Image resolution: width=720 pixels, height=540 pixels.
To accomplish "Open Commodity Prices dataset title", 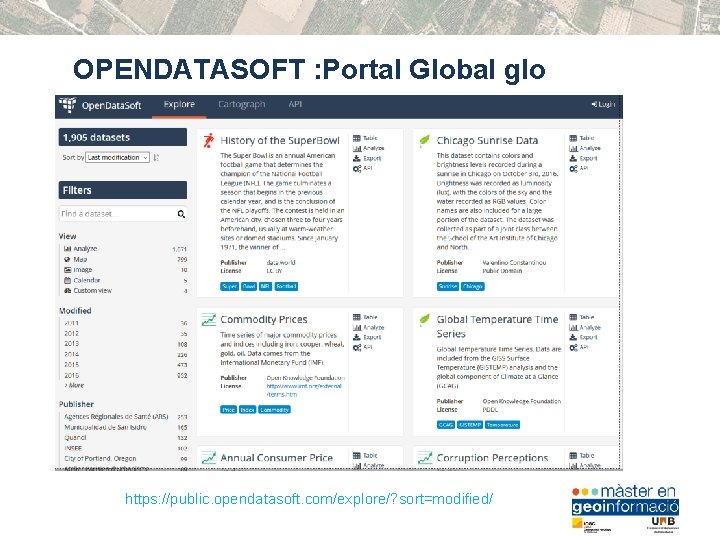I will click(264, 320).
